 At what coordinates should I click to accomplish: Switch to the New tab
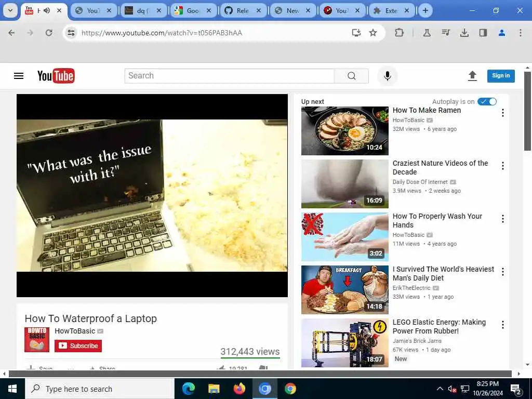[293, 10]
